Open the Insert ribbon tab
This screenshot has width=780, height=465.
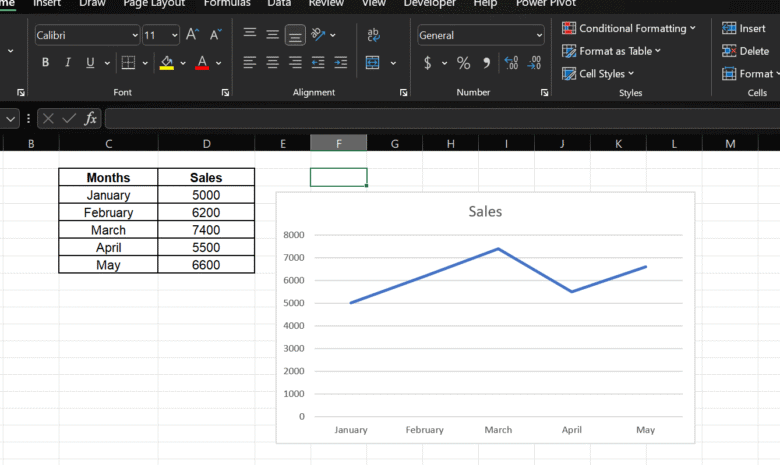coord(47,3)
